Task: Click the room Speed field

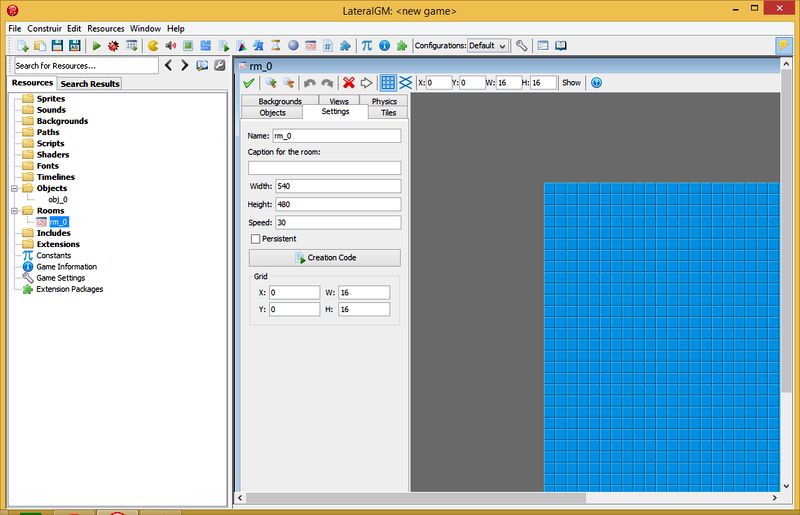Action: point(338,223)
